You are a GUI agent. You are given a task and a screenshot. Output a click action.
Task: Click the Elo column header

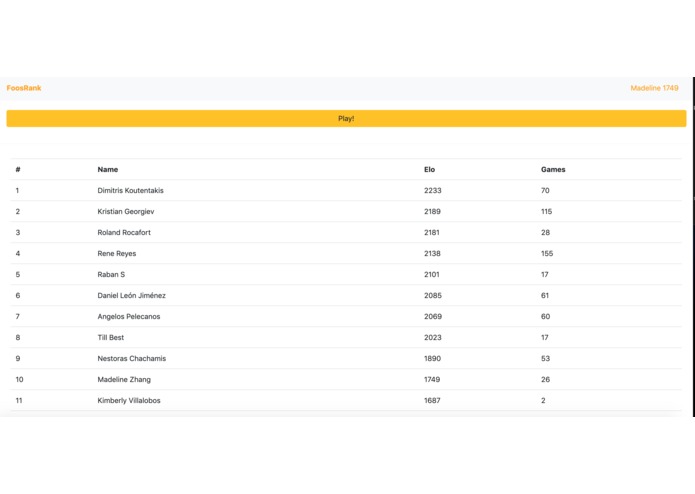pos(429,169)
